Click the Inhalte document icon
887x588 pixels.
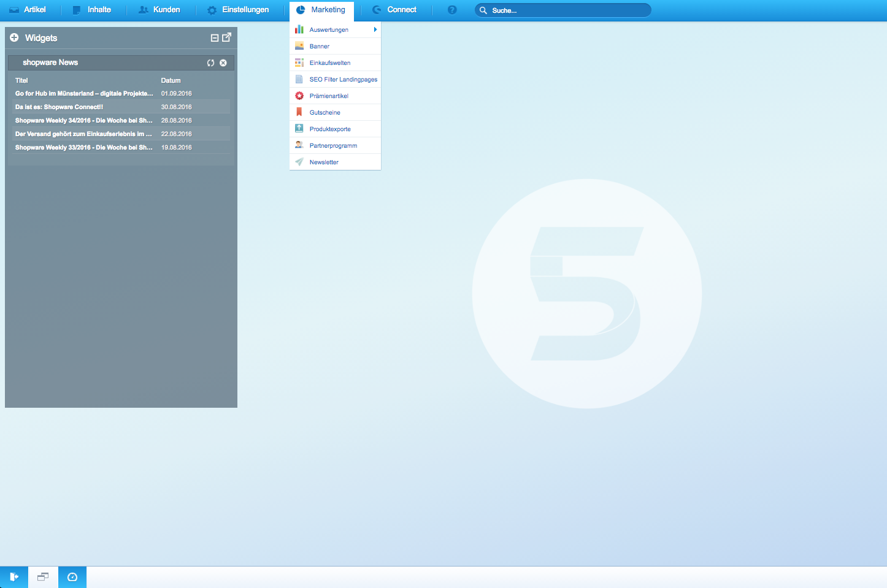pyautogui.click(x=77, y=10)
